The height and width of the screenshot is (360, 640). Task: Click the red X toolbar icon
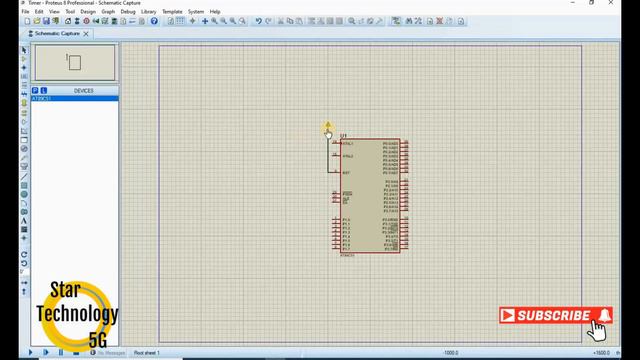click(440, 21)
